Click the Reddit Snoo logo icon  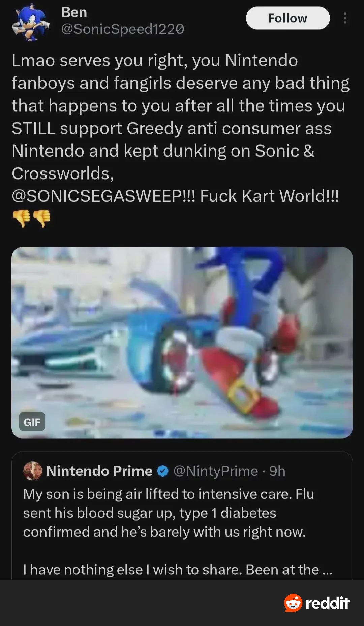point(293,603)
